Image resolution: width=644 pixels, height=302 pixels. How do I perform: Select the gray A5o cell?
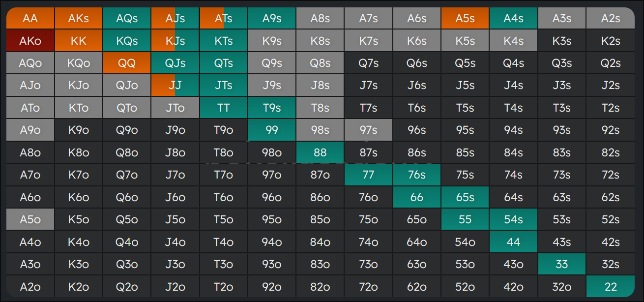pos(30,219)
